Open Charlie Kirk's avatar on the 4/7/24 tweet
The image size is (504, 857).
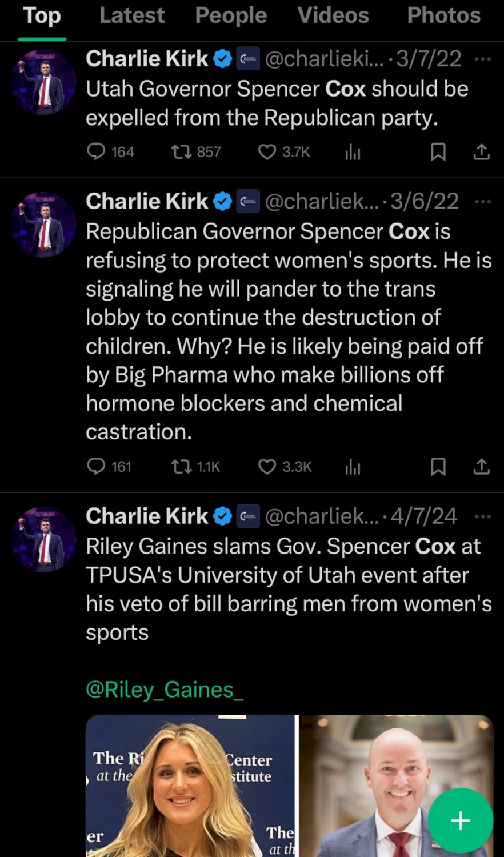tap(44, 539)
